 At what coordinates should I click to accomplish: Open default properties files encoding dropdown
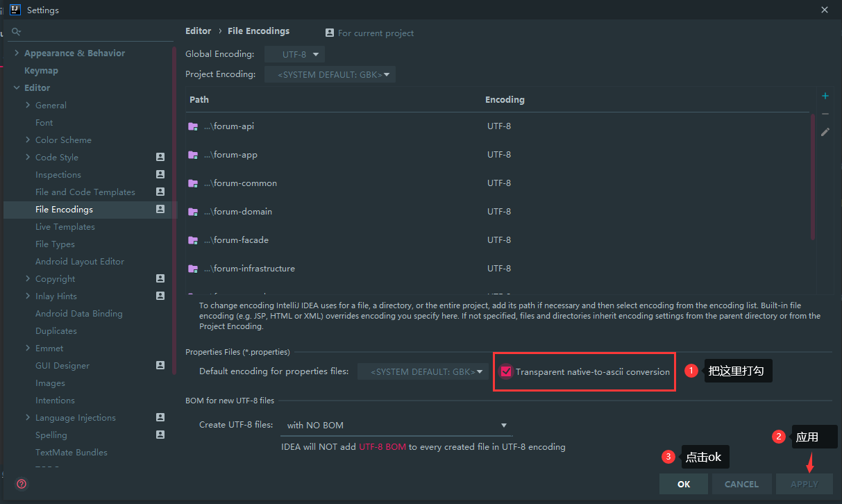[x=423, y=371]
